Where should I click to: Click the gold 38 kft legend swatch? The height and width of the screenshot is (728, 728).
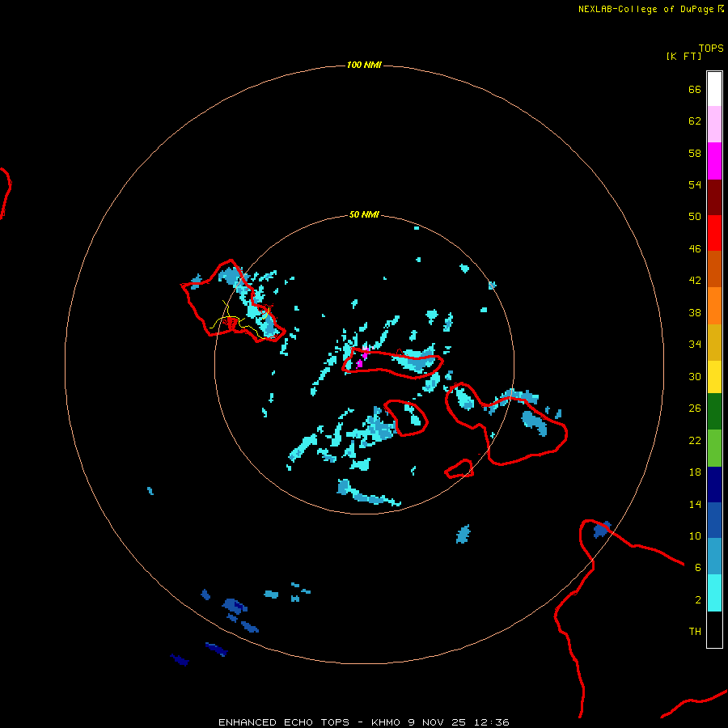(x=714, y=343)
